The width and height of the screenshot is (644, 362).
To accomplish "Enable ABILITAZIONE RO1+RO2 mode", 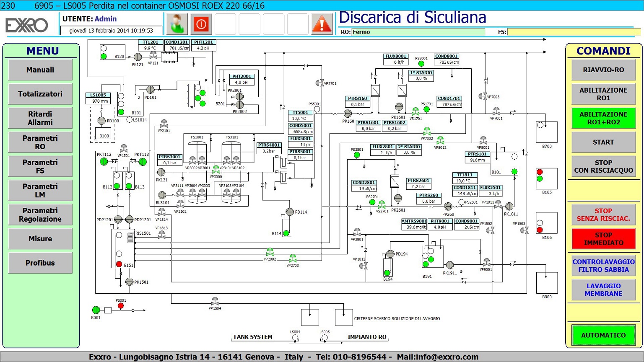I will (603, 118).
